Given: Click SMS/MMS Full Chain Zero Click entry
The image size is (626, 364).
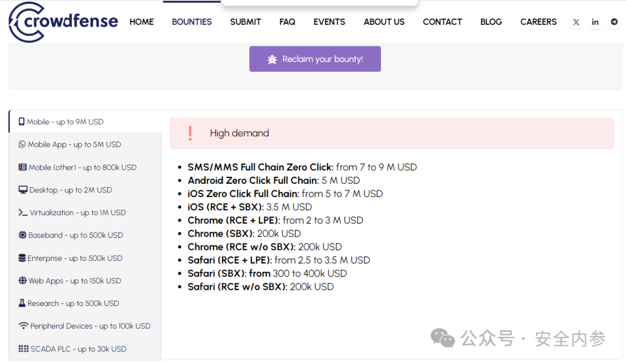Looking at the screenshot, I should click(x=302, y=167).
